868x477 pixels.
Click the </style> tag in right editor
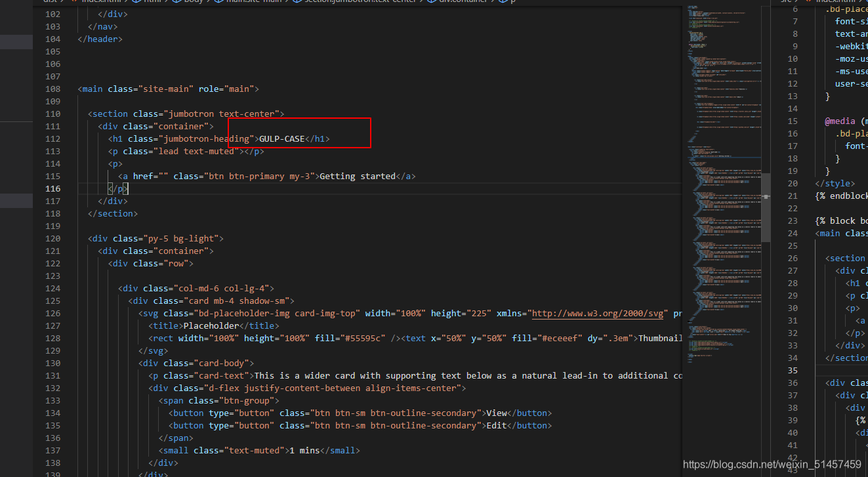tap(835, 184)
